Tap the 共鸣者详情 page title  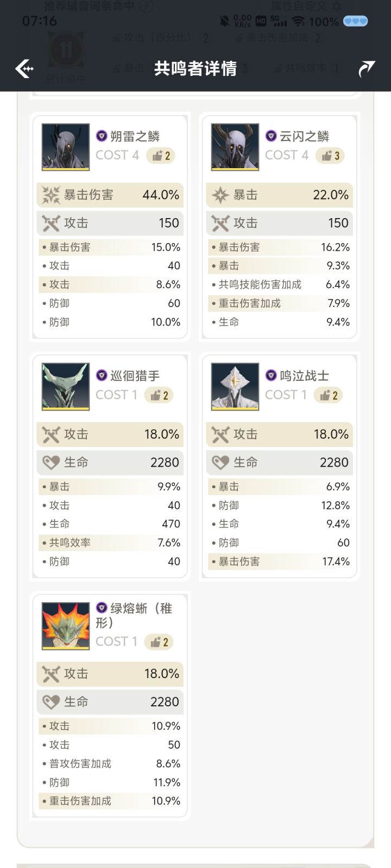[195, 69]
